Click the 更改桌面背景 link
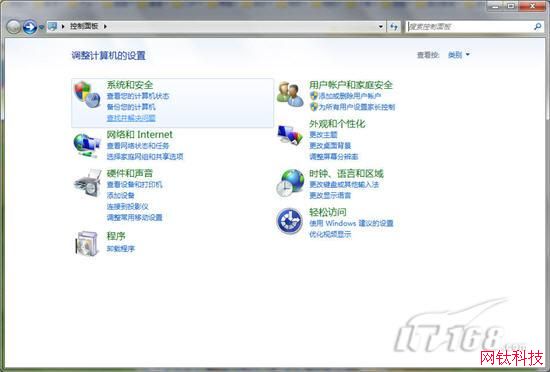The height and width of the screenshot is (372, 550). [330, 146]
